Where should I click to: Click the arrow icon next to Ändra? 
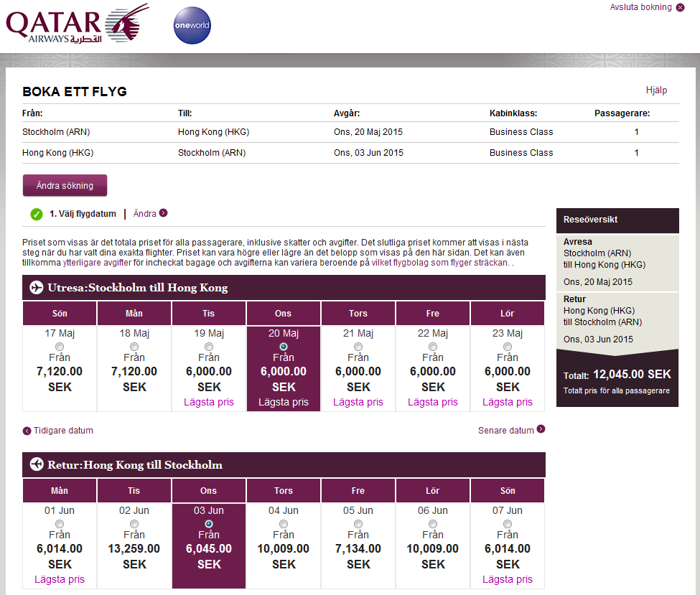[x=164, y=213]
